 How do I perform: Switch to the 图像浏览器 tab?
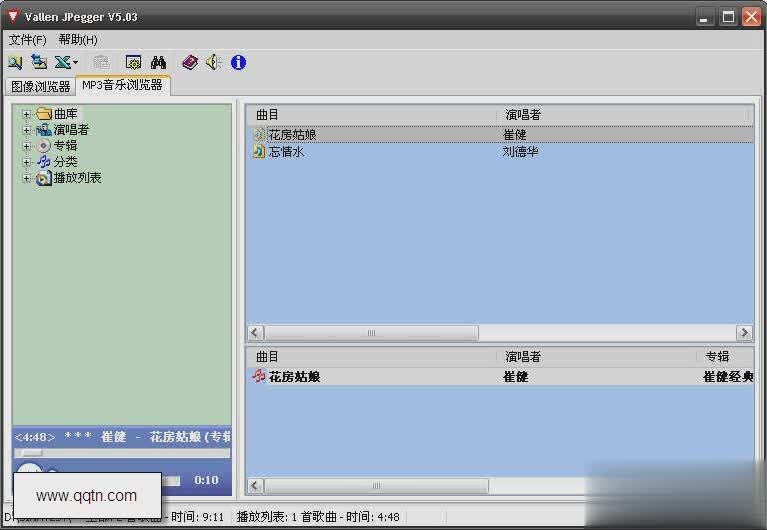pyautogui.click(x=41, y=86)
